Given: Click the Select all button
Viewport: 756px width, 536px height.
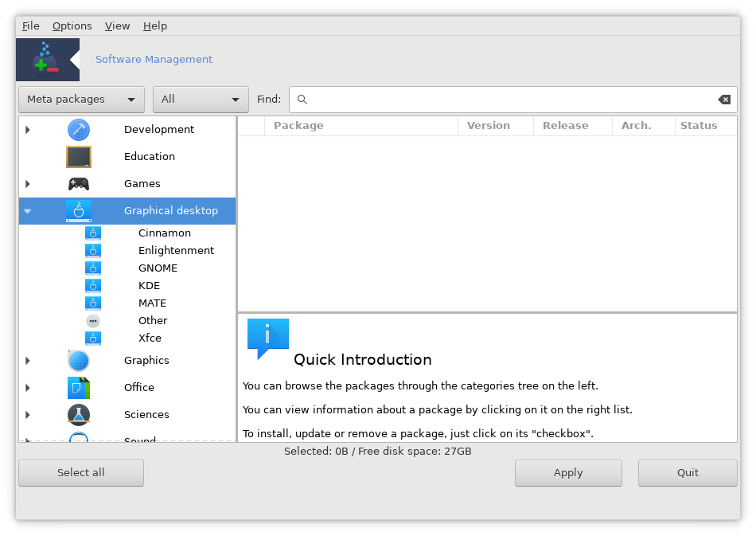Looking at the screenshot, I should [x=81, y=473].
